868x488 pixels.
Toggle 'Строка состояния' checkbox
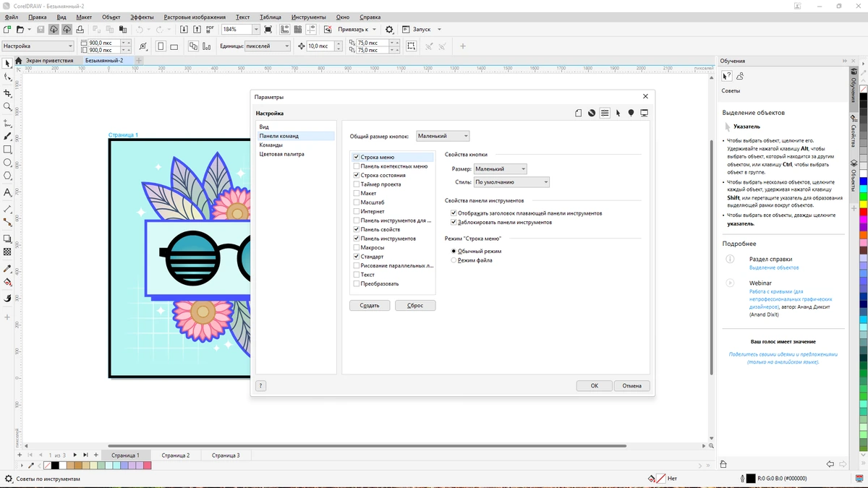(x=356, y=175)
